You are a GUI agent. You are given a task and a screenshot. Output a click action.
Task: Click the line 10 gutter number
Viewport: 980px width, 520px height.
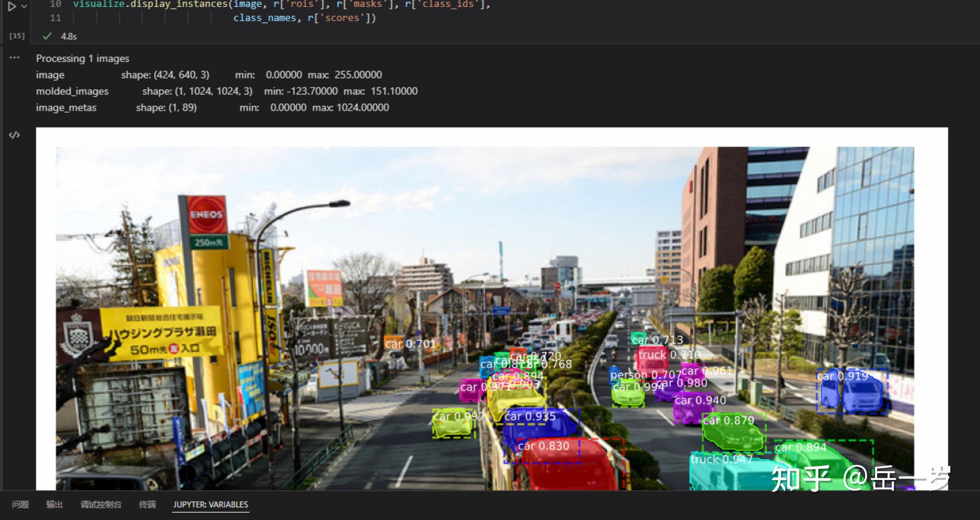pos(55,4)
